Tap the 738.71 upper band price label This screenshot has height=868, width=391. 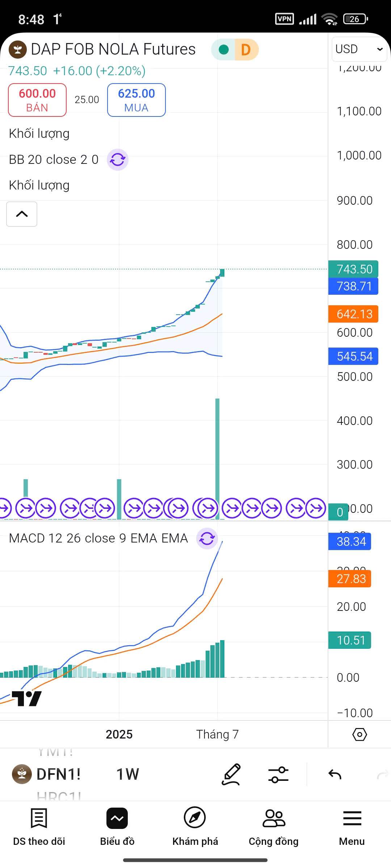coord(353,286)
